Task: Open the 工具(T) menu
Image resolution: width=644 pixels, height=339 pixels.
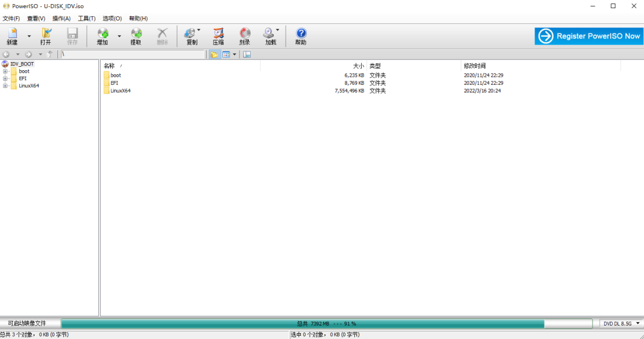Action: 87,18
